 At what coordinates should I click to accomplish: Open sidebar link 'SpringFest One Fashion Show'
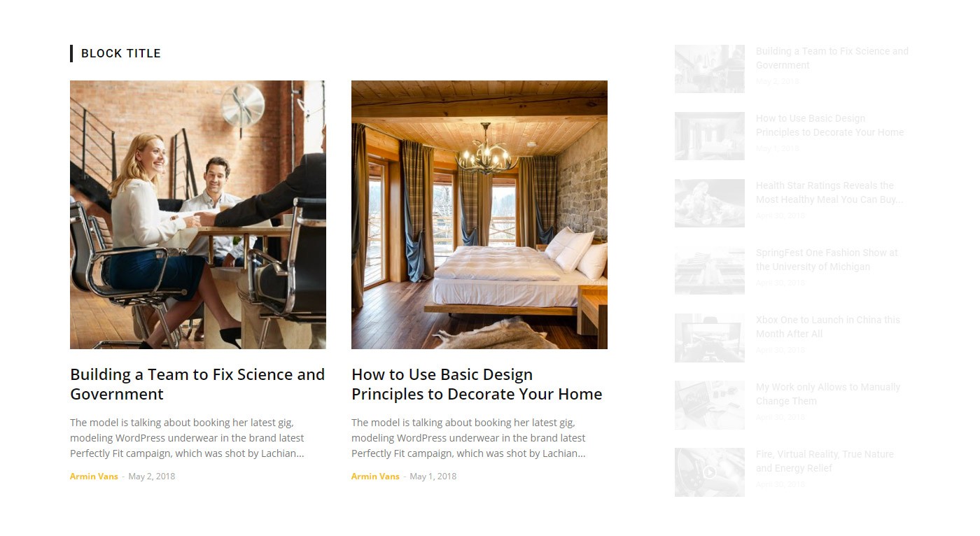827,260
